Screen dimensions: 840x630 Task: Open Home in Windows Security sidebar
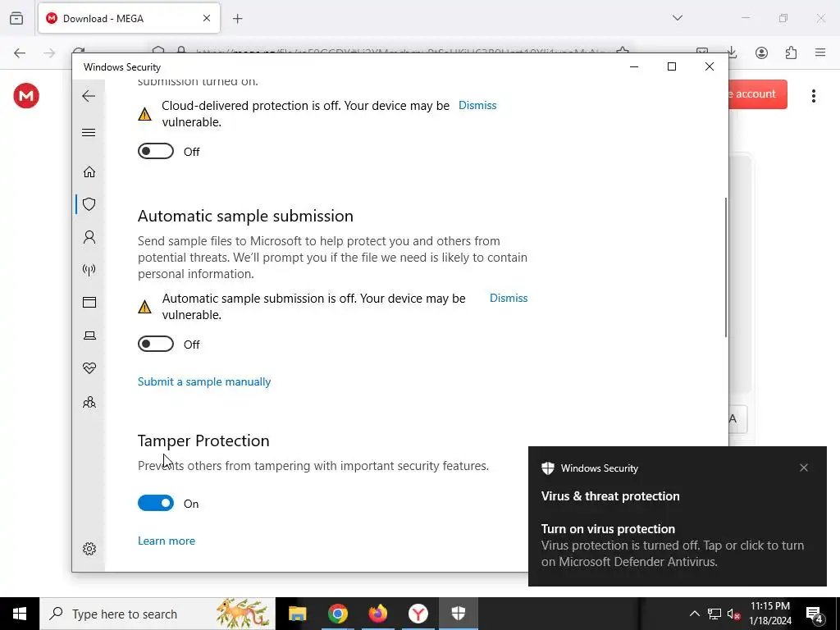89,172
